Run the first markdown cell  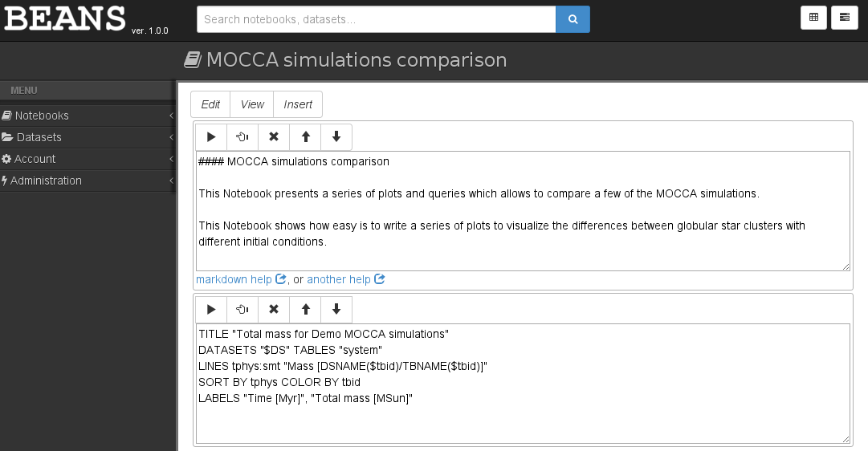[211, 137]
